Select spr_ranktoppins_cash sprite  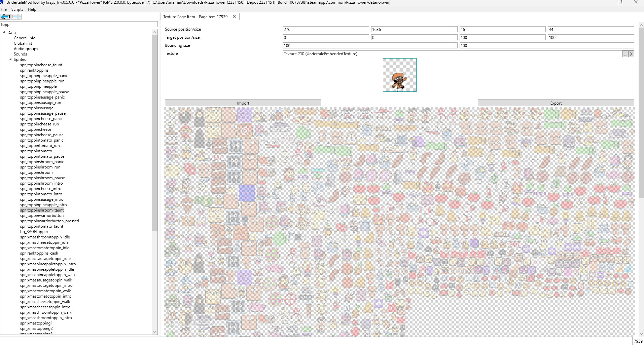pyautogui.click(x=39, y=253)
